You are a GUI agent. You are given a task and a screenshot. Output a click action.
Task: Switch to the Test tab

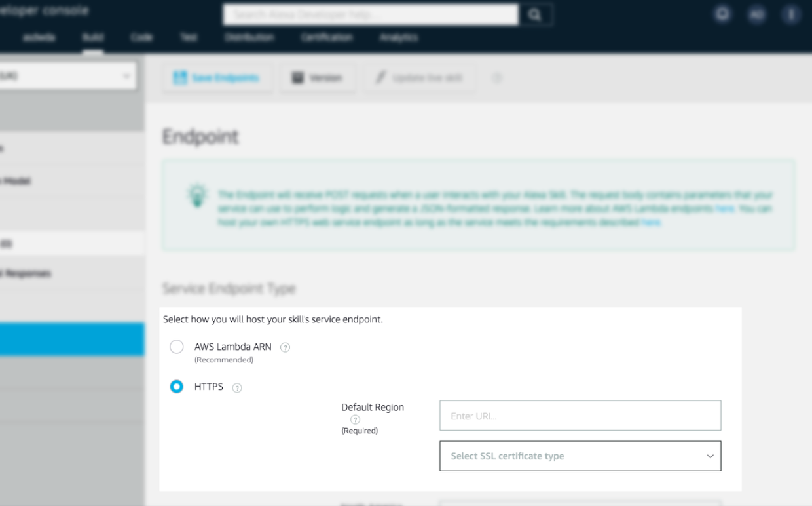189,37
